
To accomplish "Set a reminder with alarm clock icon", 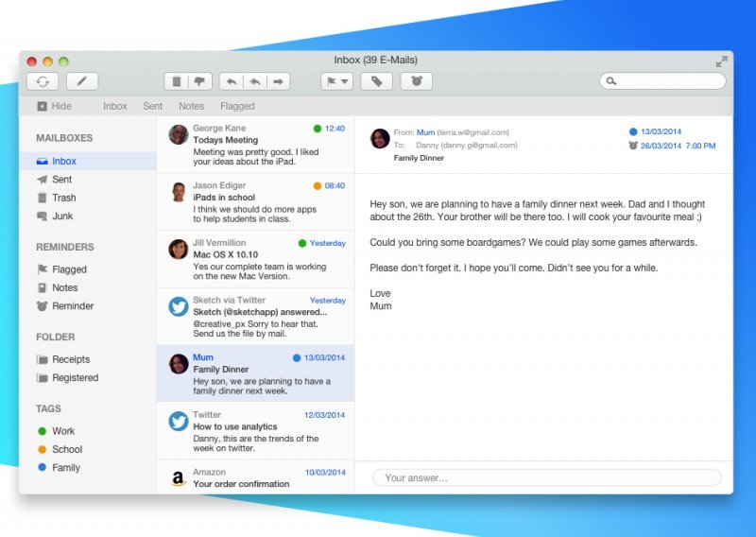I will (416, 81).
